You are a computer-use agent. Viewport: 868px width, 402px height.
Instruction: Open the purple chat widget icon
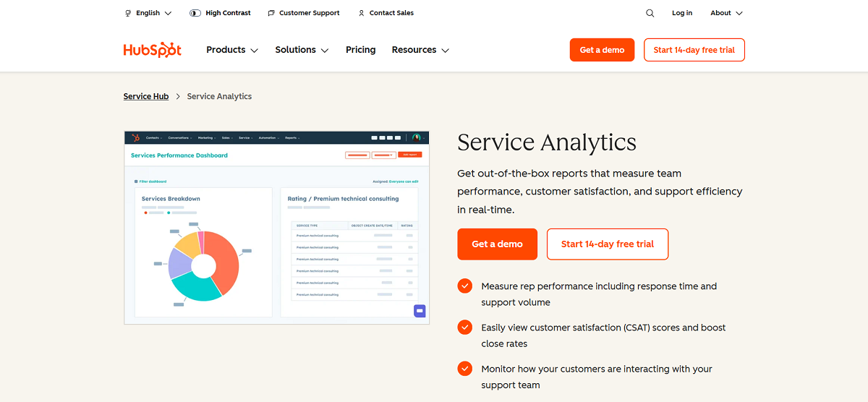tap(420, 311)
